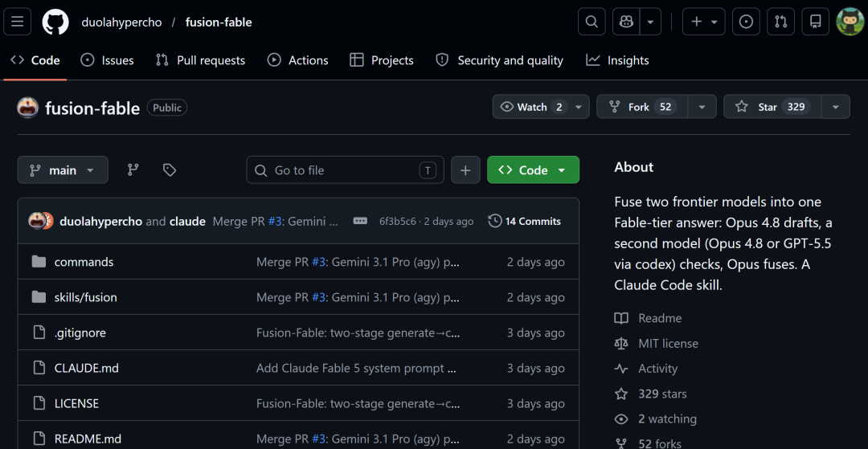View the 14 Commits history
The height and width of the screenshot is (449, 868).
[x=524, y=222]
